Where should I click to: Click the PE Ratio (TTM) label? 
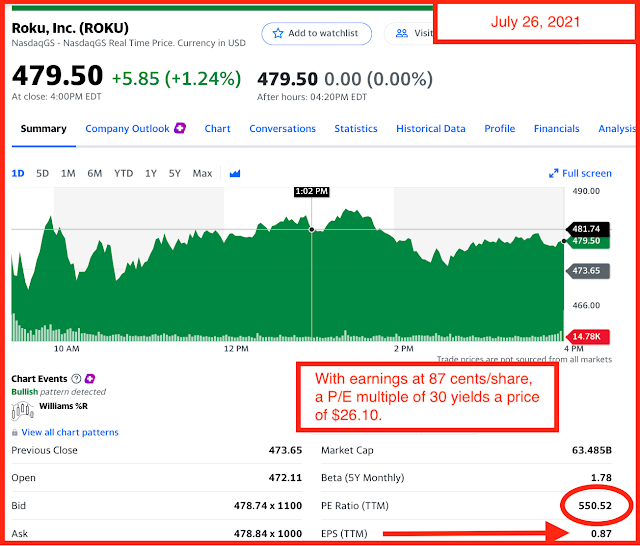[x=355, y=506]
